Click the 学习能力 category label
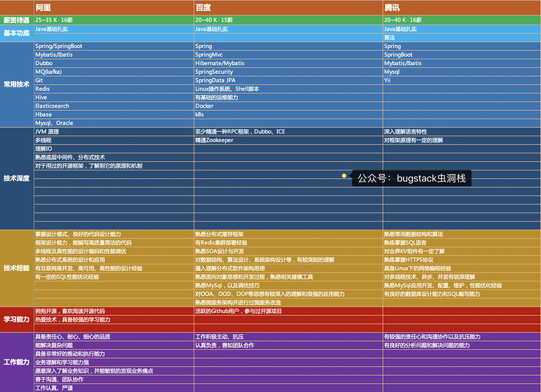The image size is (541, 392). click(16, 319)
